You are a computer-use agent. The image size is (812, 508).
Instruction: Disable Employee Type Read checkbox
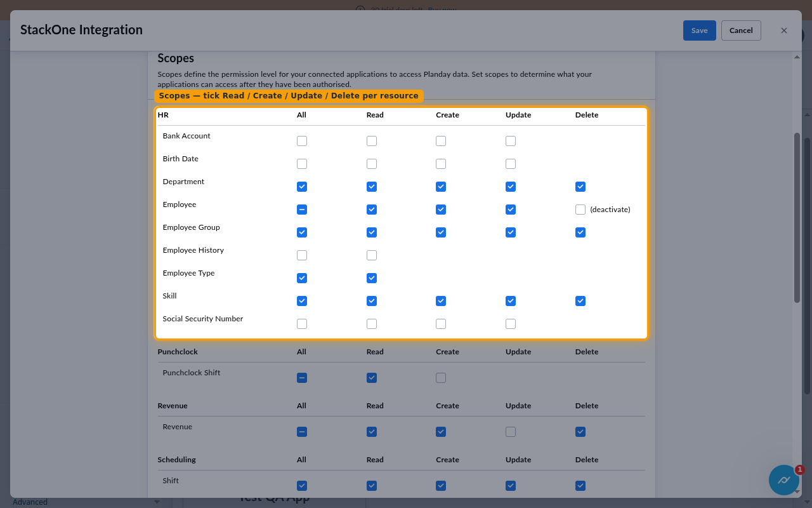[x=372, y=278]
